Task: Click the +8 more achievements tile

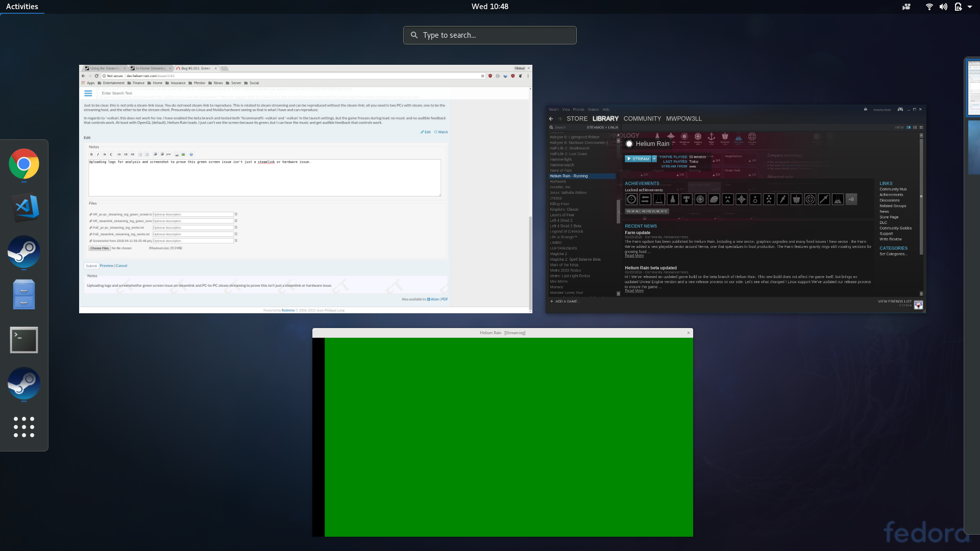Action: point(851,199)
